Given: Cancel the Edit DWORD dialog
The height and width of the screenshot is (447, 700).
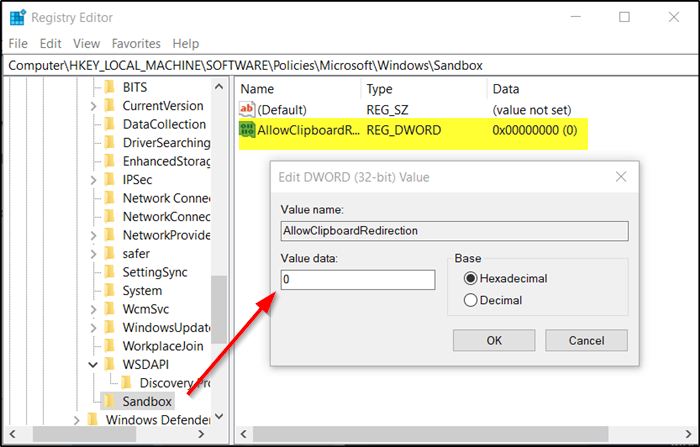Looking at the screenshot, I should 586,341.
